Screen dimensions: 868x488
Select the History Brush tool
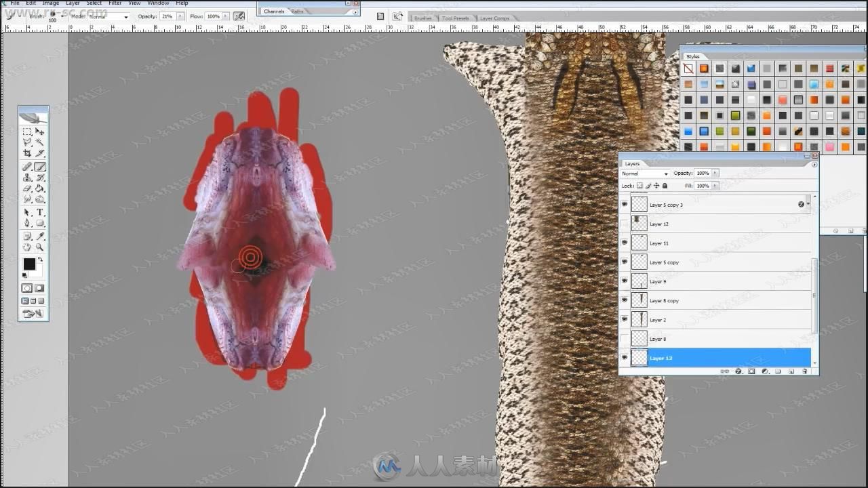[x=40, y=178]
